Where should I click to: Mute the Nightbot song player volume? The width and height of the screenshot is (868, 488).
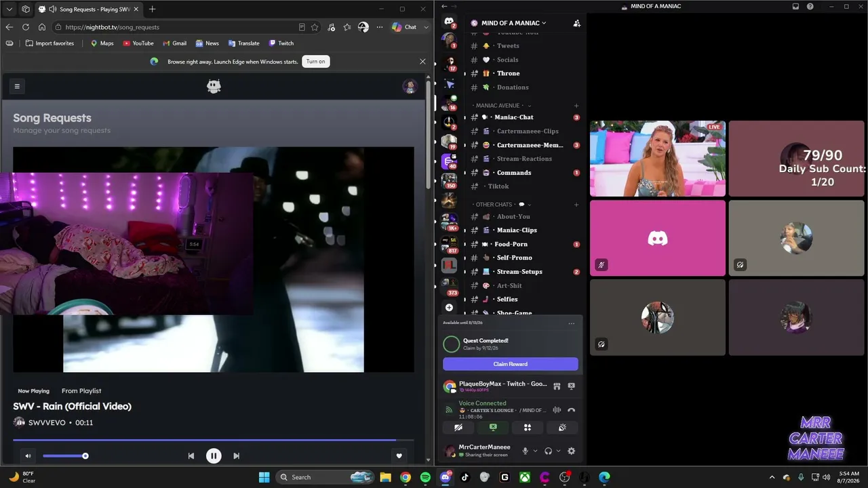tap(28, 456)
